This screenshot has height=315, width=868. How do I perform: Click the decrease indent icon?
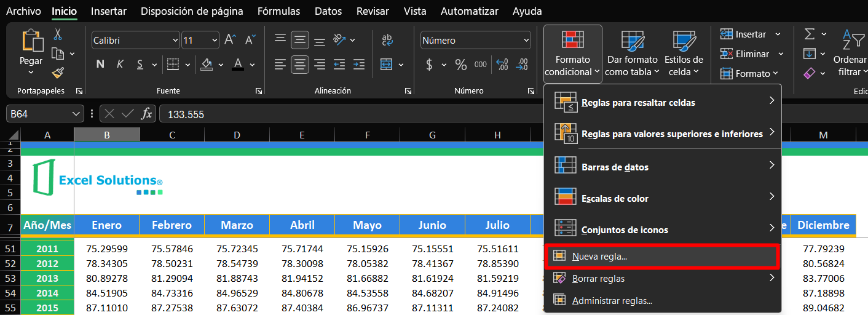click(339, 64)
